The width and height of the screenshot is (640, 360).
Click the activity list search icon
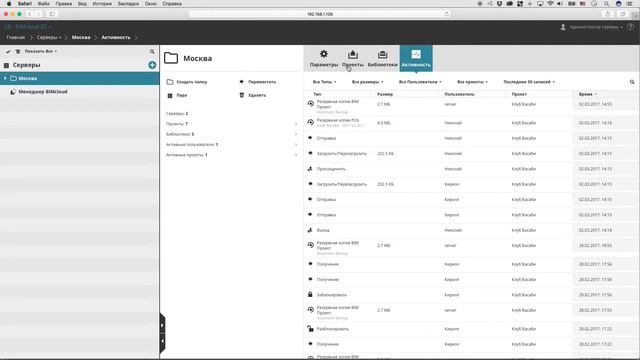point(632,82)
